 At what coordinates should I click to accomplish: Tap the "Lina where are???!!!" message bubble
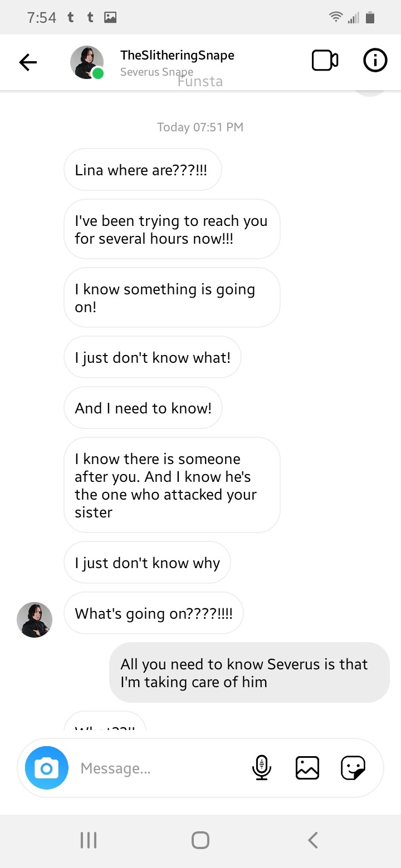(143, 170)
